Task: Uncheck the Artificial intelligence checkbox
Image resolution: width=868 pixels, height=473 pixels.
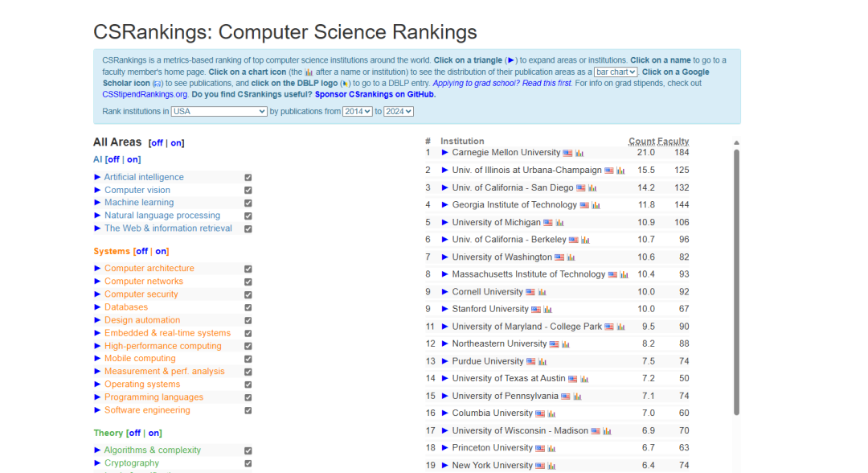Action: click(248, 178)
